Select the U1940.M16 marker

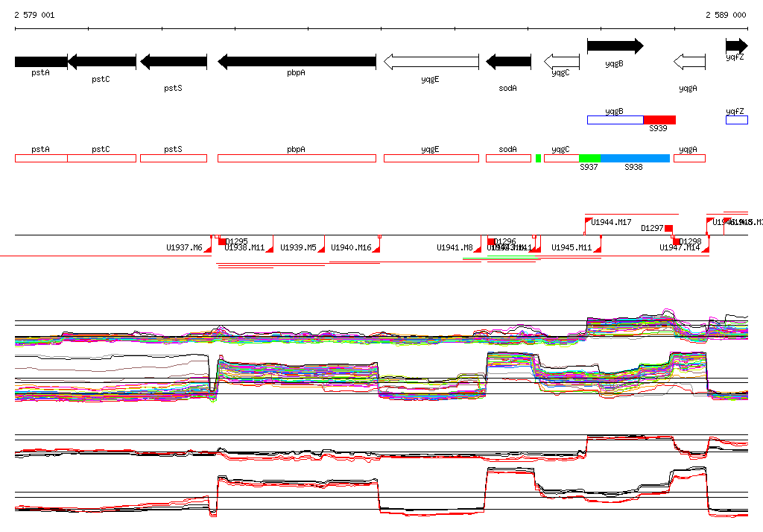376,249
